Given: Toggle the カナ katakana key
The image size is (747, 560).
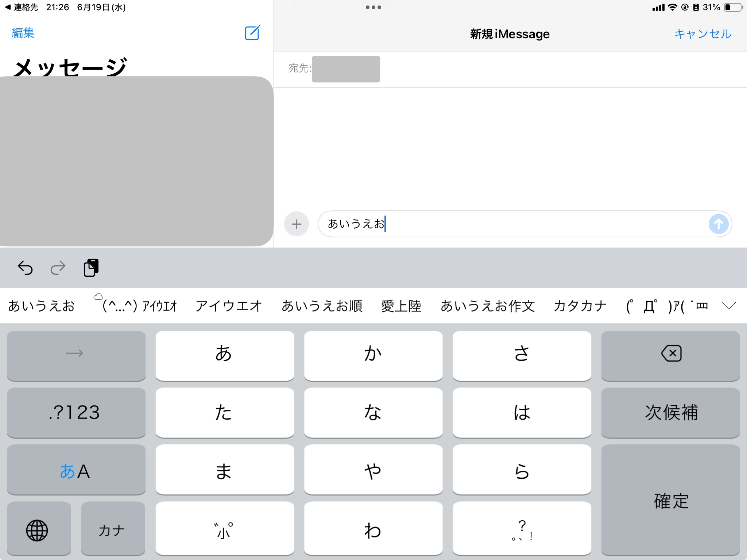Looking at the screenshot, I should click(x=112, y=530).
